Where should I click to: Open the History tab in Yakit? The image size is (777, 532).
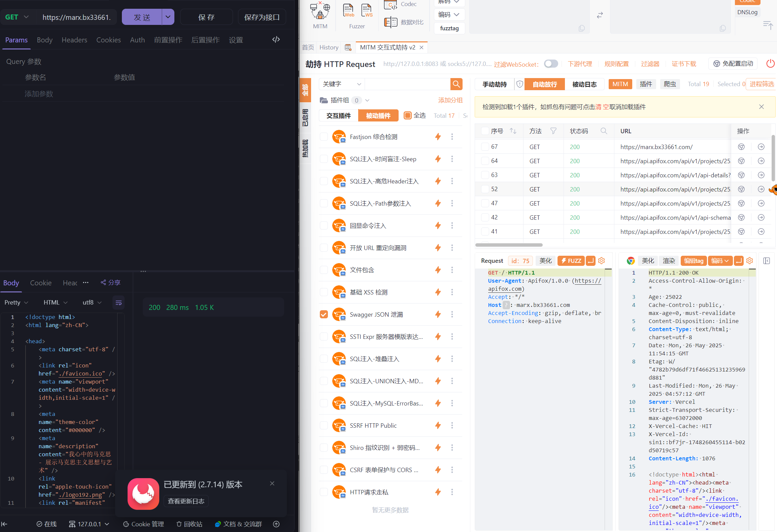[329, 47]
